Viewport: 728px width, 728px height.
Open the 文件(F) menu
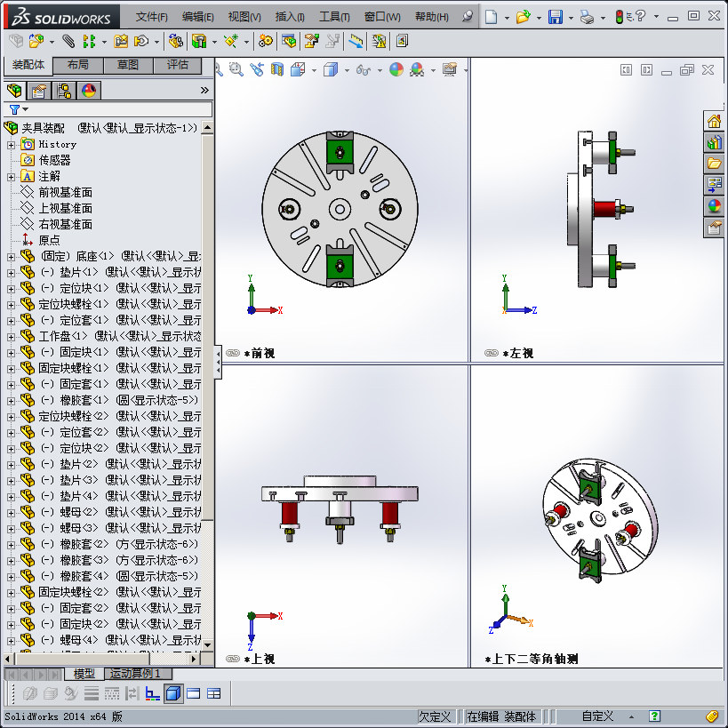(x=151, y=17)
